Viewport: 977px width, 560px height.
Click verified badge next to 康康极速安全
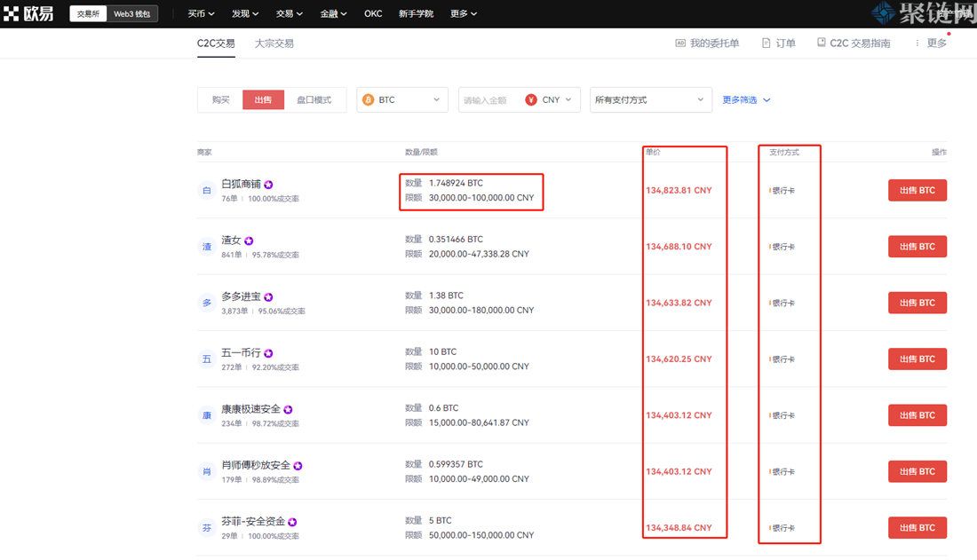click(x=288, y=409)
